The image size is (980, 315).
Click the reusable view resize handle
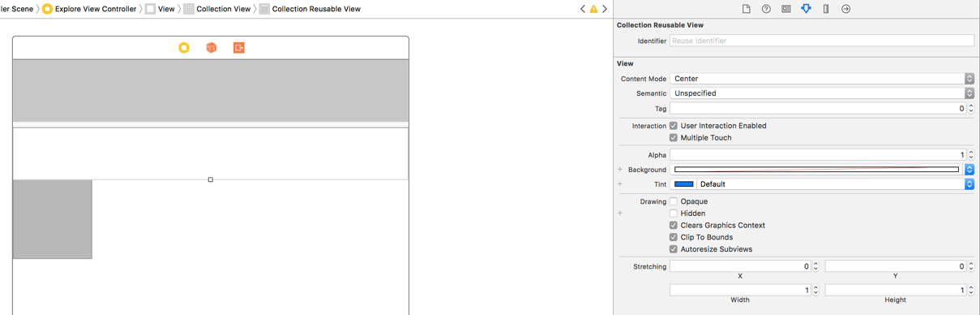(x=211, y=179)
